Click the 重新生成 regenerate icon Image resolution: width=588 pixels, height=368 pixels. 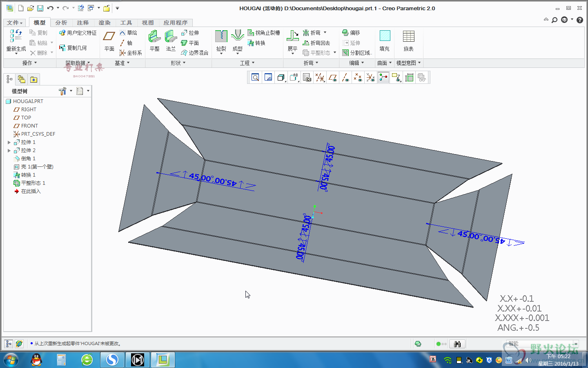coord(16,36)
